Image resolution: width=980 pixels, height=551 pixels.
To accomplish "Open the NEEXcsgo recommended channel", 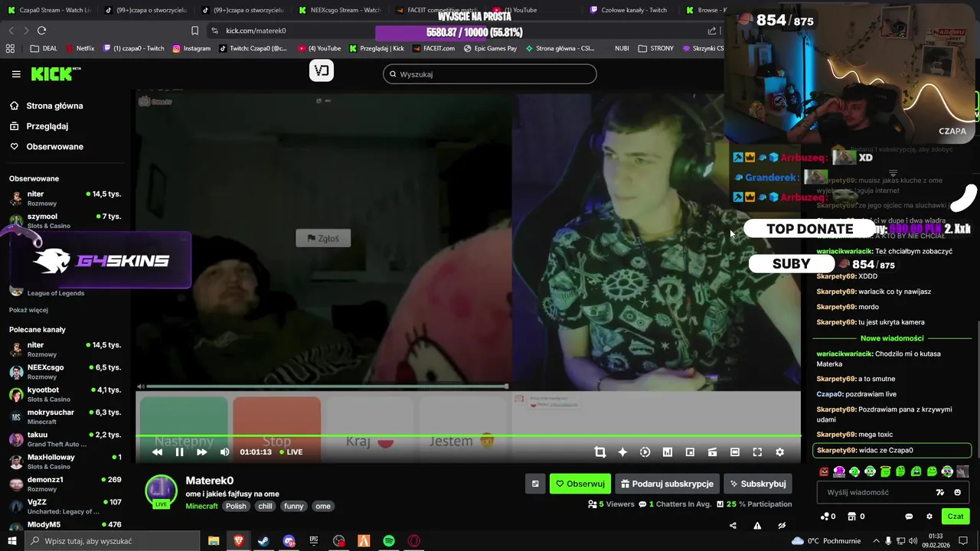I will point(66,372).
